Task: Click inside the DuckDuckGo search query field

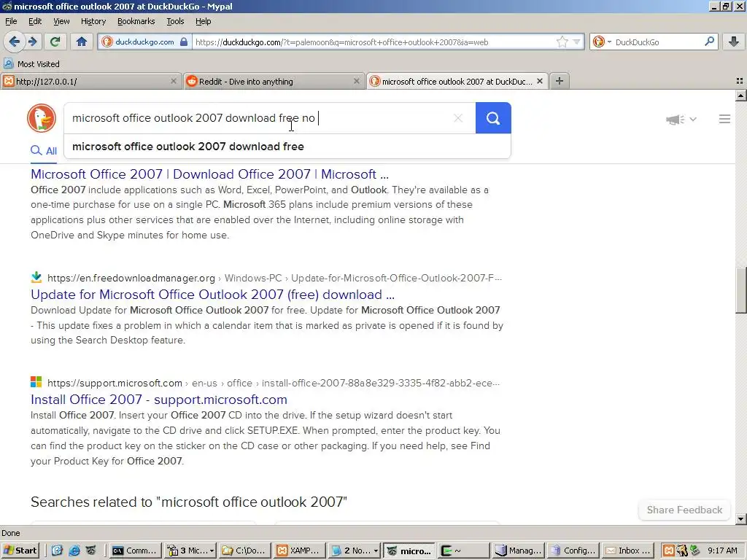Action: pyautogui.click(x=258, y=118)
